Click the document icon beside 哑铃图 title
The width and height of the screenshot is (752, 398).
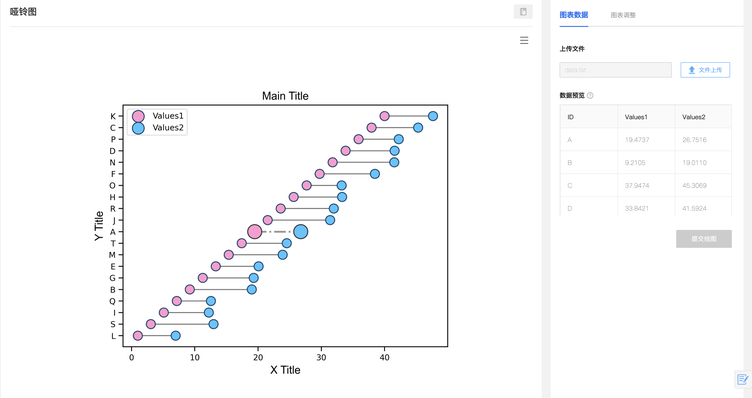(x=523, y=12)
